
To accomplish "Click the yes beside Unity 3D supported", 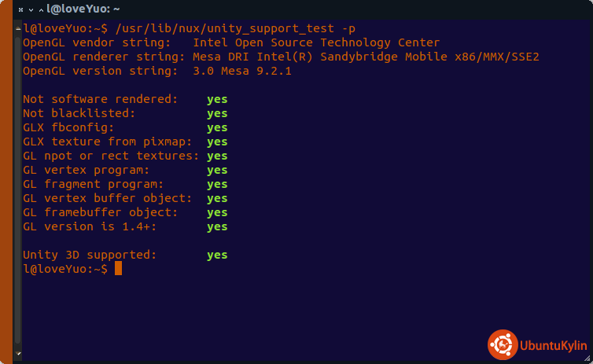I will tap(217, 255).
